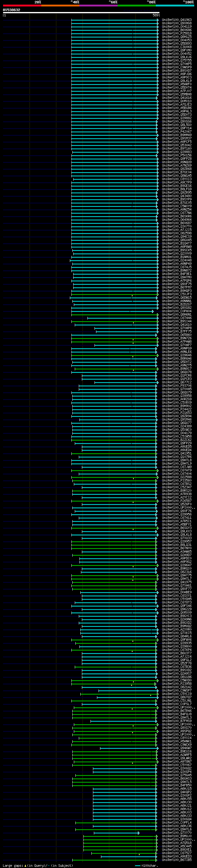Select label UniRef100_P24422
Viewport: 197px width, 868px height.
176,410
